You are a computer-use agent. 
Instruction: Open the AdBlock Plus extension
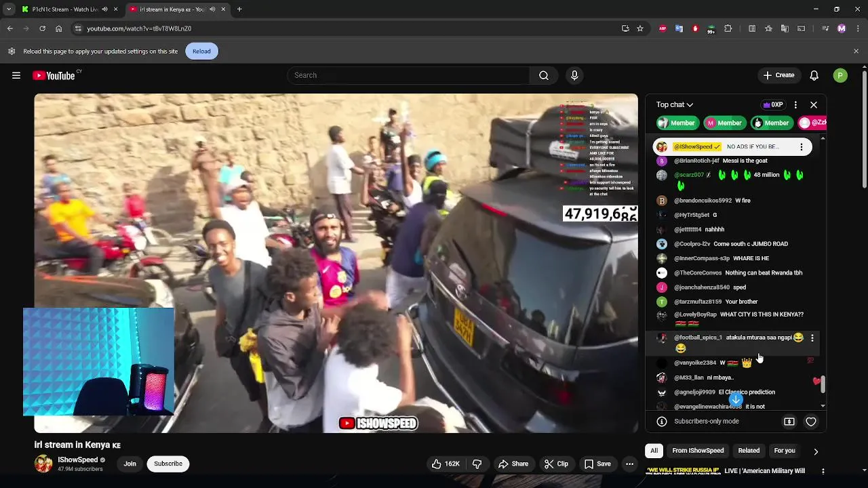[x=663, y=28]
